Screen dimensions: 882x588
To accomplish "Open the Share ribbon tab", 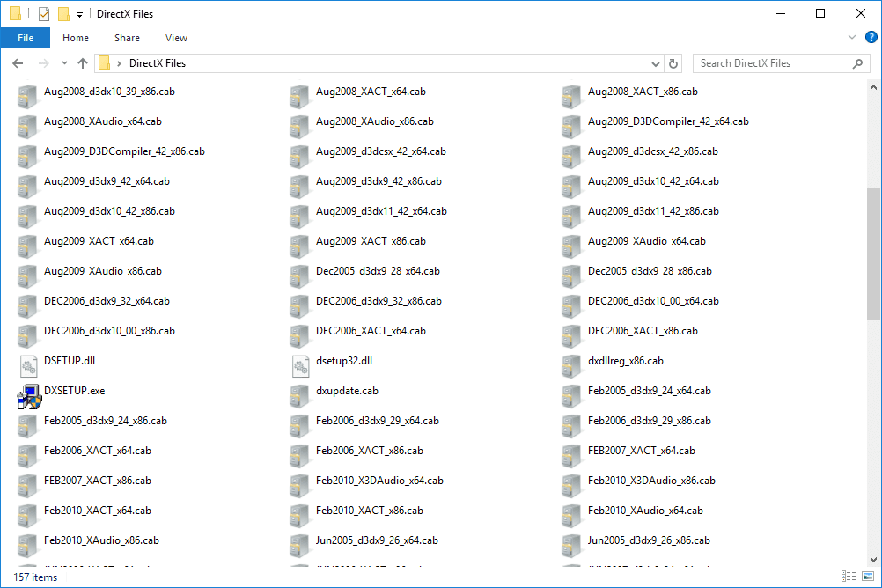I will point(127,38).
